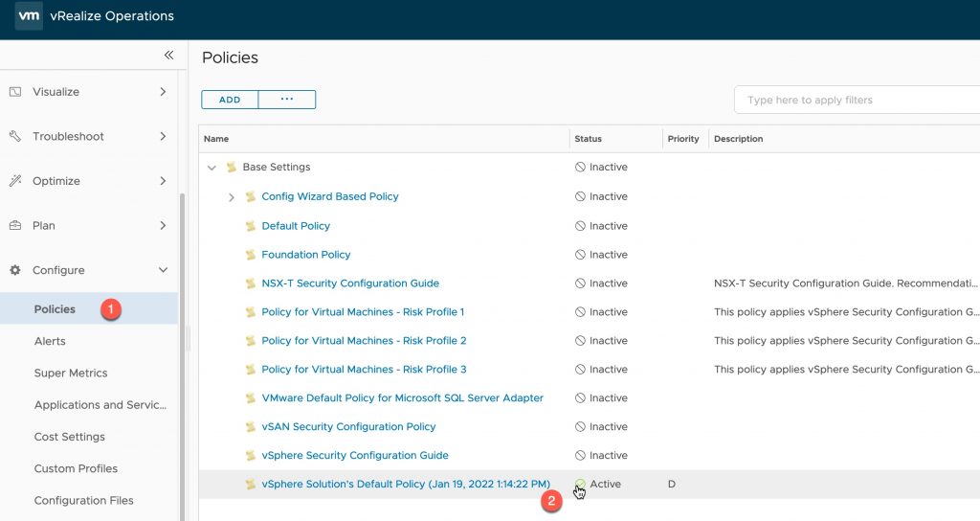Collapse the Base Settings tree node
This screenshot has width=980, height=521.
click(x=212, y=168)
